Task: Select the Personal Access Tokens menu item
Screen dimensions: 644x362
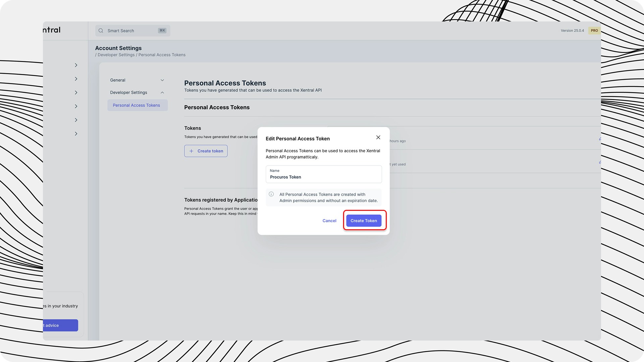Action: pyautogui.click(x=137, y=105)
